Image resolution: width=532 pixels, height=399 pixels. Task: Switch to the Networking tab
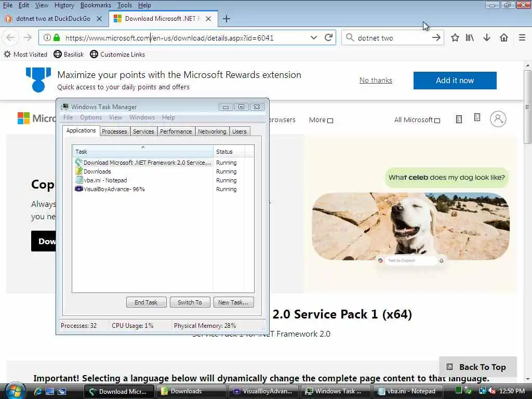click(212, 131)
